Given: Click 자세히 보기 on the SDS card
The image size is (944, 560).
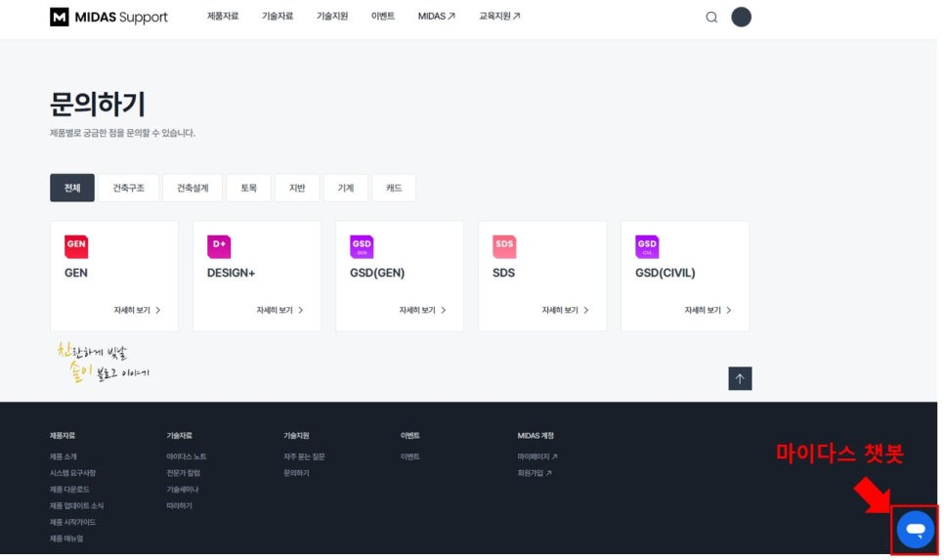Looking at the screenshot, I should click(565, 310).
